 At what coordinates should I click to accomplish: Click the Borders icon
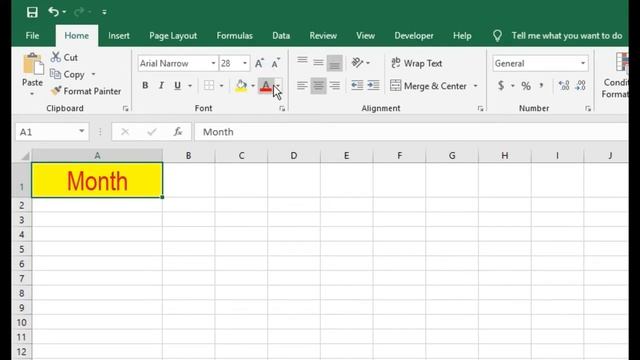[209, 85]
